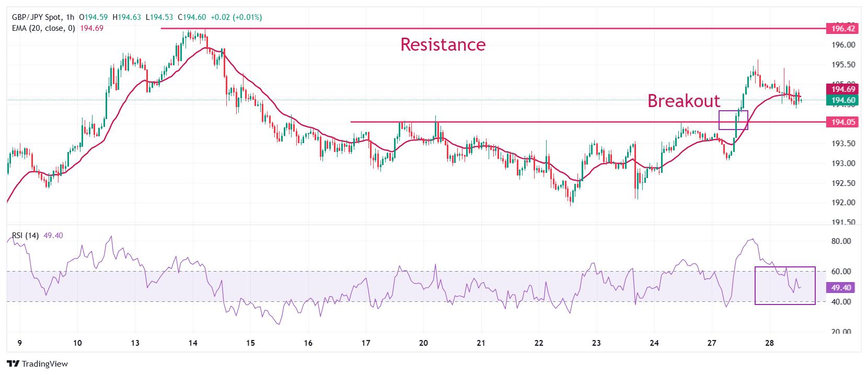Screen dimensions: 868x375
Task: Click date label 22 on time axis
Action: [x=539, y=343]
